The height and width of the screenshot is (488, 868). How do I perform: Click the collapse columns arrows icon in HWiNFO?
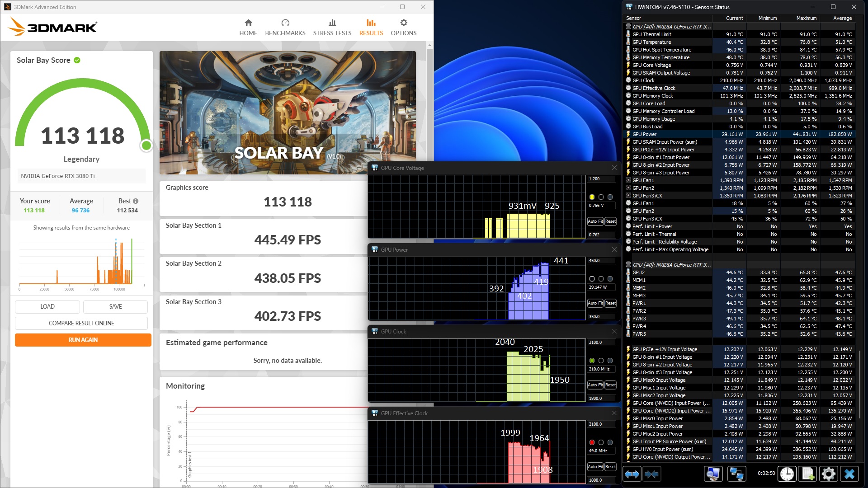point(651,474)
